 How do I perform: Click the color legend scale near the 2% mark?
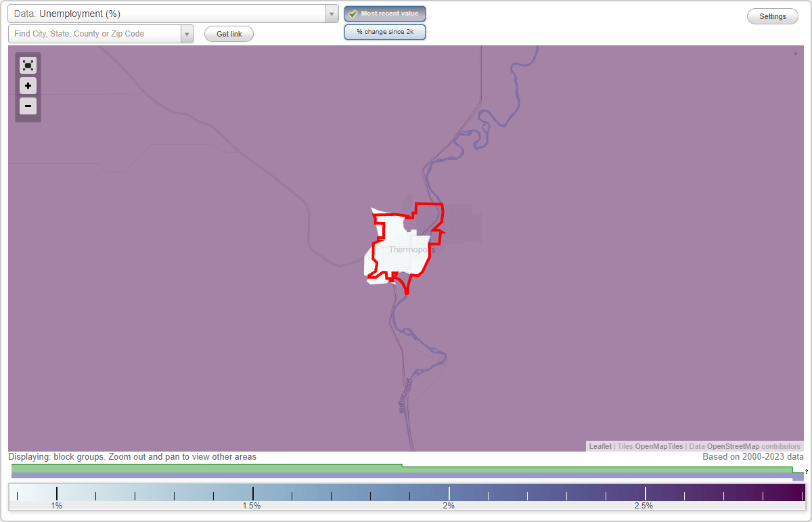pyautogui.click(x=448, y=492)
